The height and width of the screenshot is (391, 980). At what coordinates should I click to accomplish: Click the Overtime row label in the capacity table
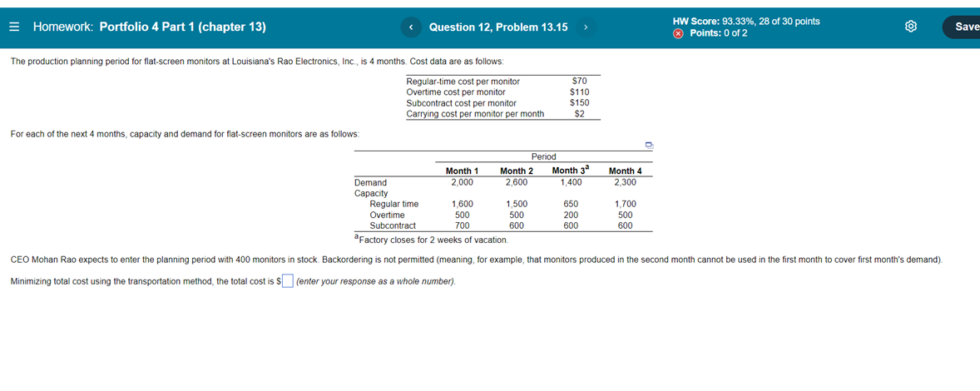point(387,215)
